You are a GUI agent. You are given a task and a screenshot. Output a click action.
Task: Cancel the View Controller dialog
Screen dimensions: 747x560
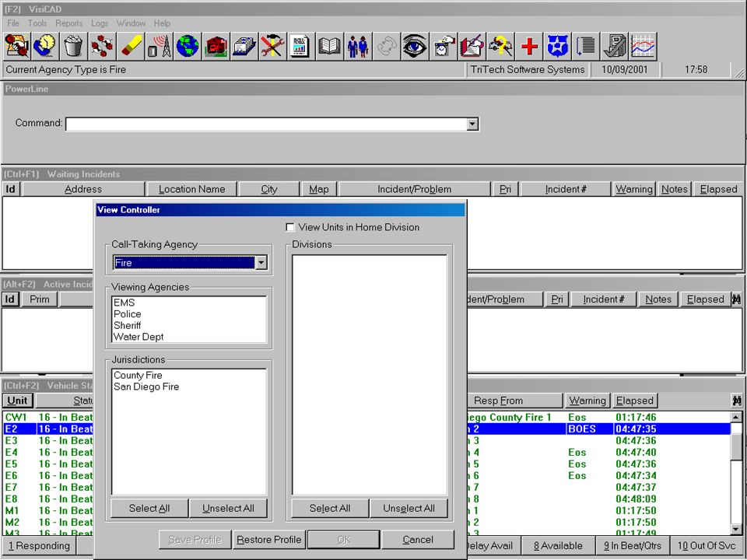click(x=418, y=540)
